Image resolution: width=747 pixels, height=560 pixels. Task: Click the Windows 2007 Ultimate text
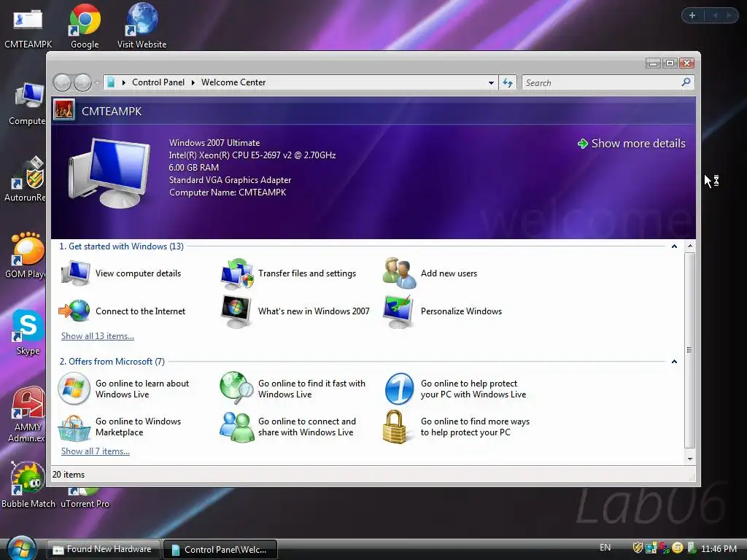(214, 143)
